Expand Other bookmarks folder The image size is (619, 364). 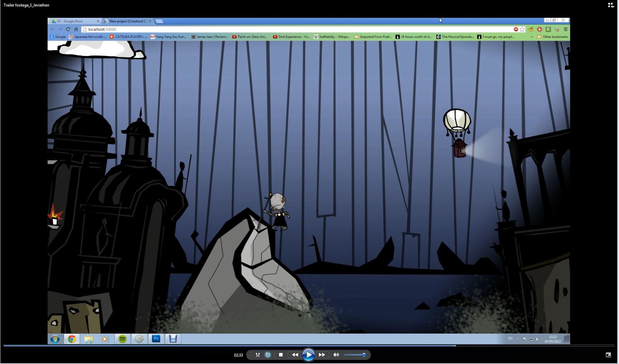(x=552, y=37)
